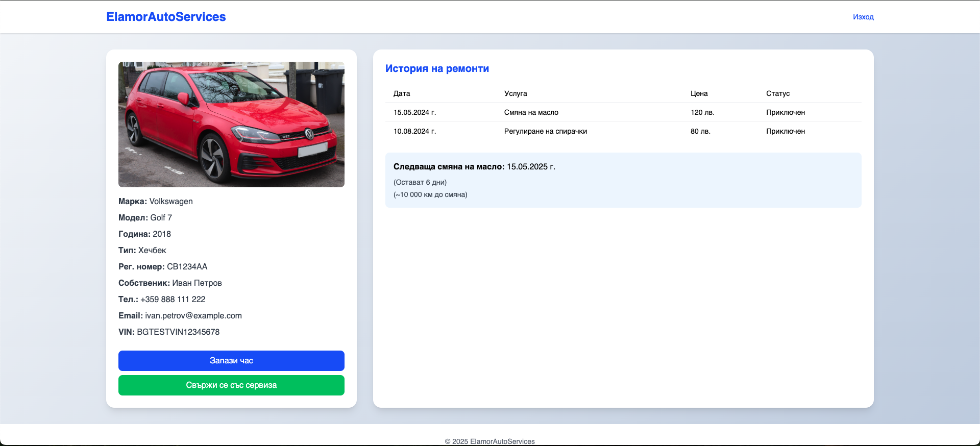Select the phone number +359 888 111 222

click(x=173, y=300)
